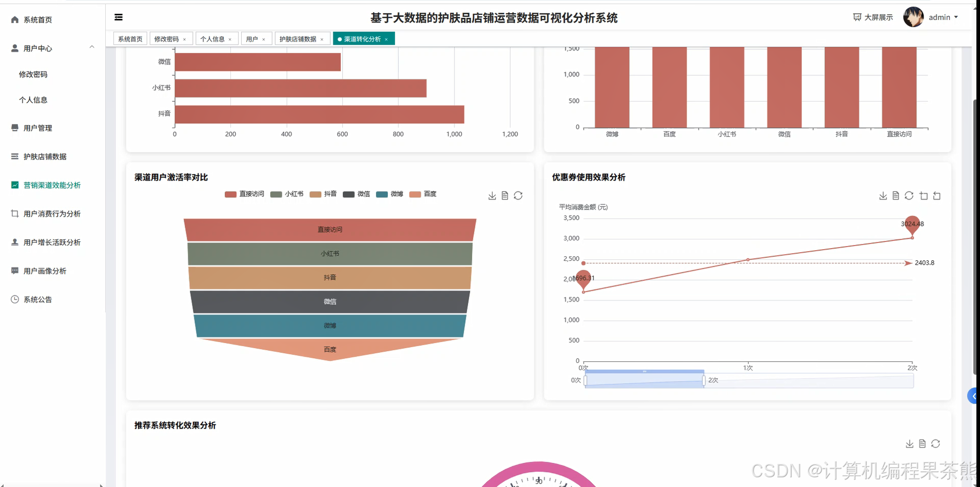Close the 修改密码 tab

pyautogui.click(x=185, y=39)
